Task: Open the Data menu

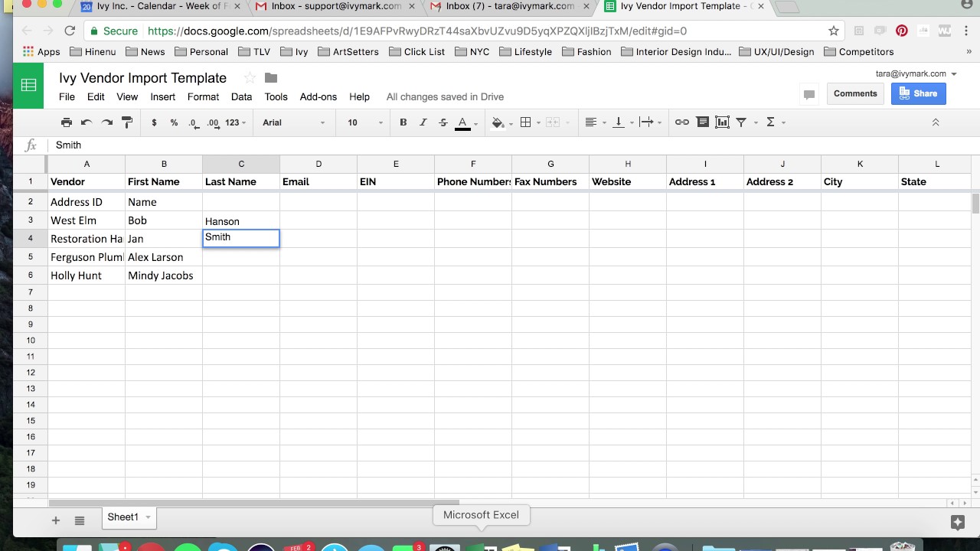Action: coord(241,97)
